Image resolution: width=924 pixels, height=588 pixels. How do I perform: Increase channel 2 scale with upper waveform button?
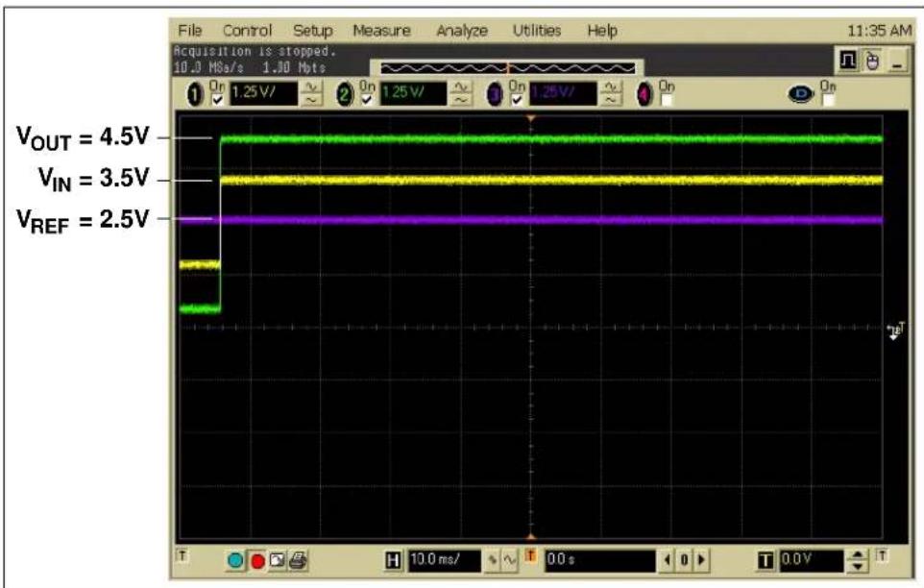click(461, 87)
